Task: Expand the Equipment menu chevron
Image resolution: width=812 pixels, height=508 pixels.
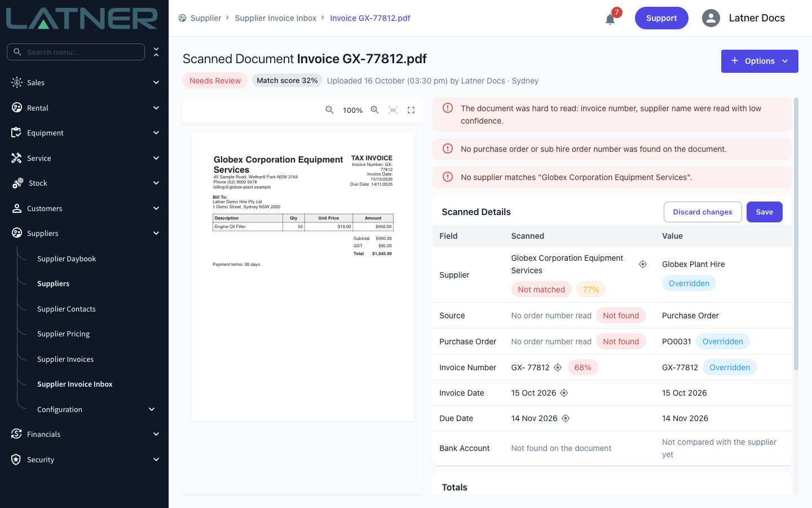Action: 156,133
